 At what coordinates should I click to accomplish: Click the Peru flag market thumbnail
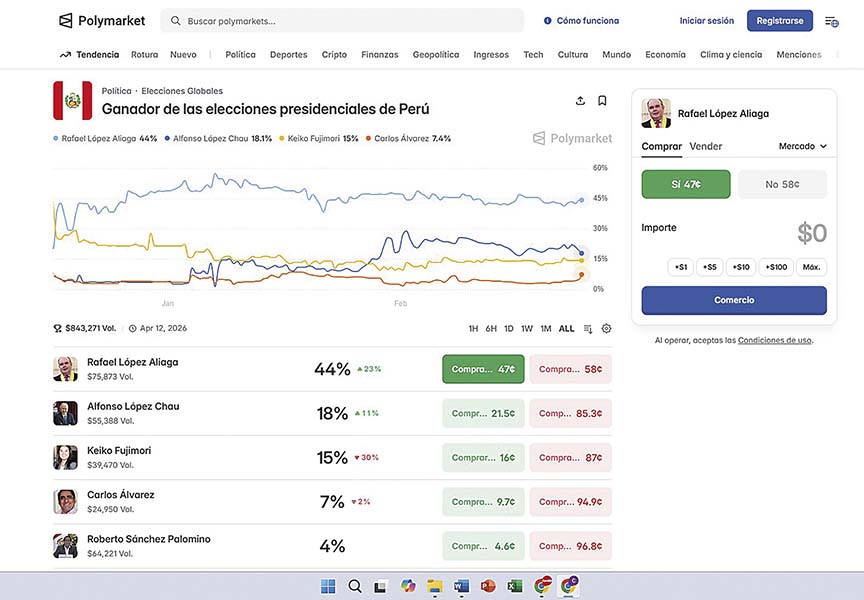point(72,101)
